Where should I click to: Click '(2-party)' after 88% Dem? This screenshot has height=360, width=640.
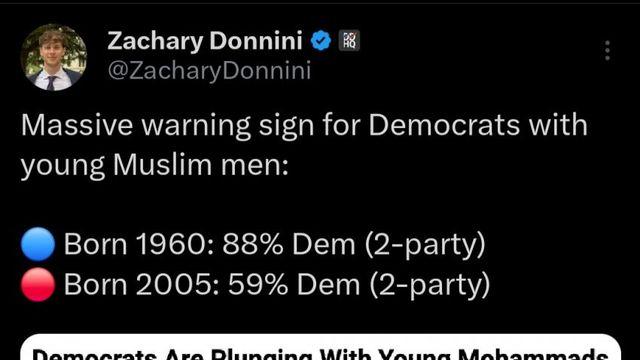pyautogui.click(x=425, y=245)
